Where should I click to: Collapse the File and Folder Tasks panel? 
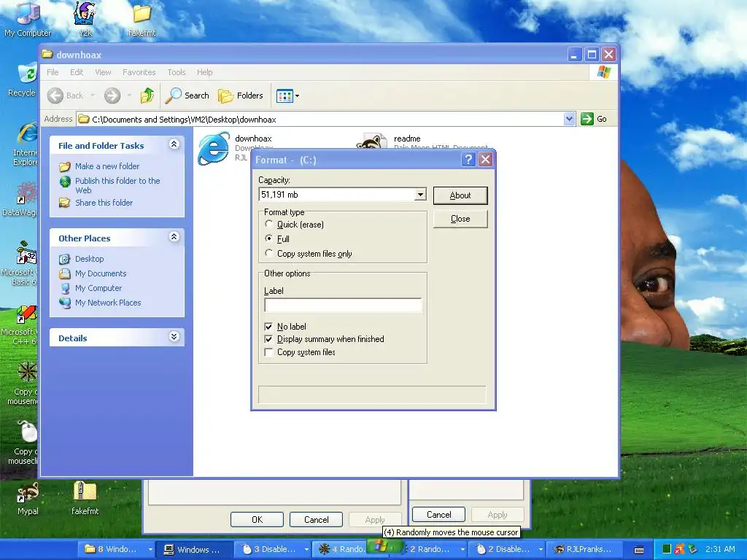pyautogui.click(x=174, y=144)
